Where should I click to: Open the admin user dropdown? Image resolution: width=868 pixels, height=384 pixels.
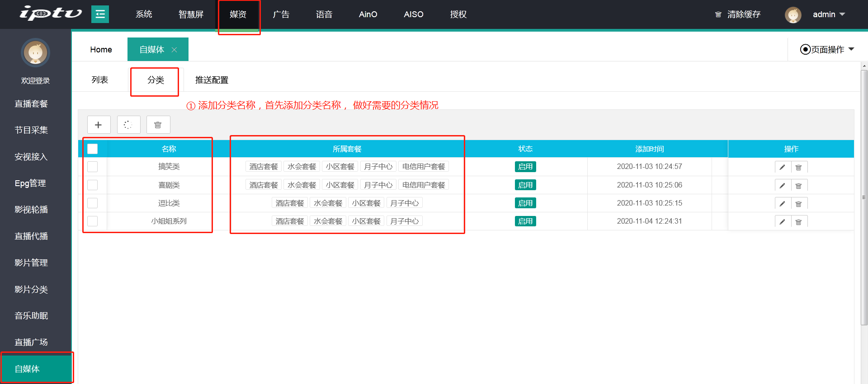828,14
